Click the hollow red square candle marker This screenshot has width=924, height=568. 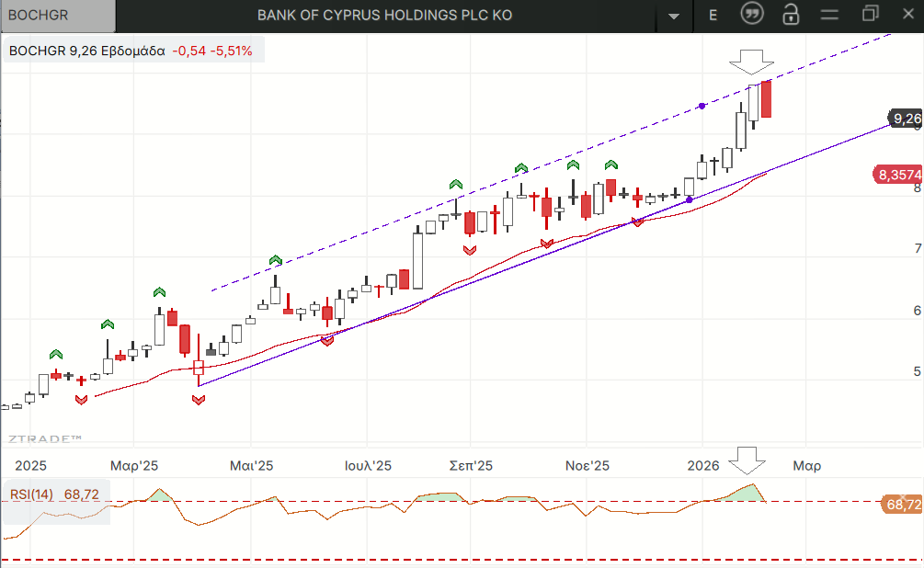click(198, 368)
